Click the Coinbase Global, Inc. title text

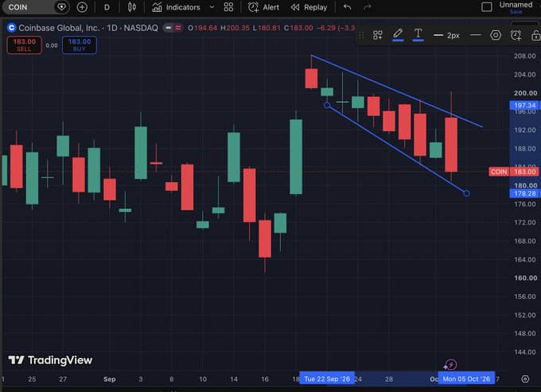59,28
